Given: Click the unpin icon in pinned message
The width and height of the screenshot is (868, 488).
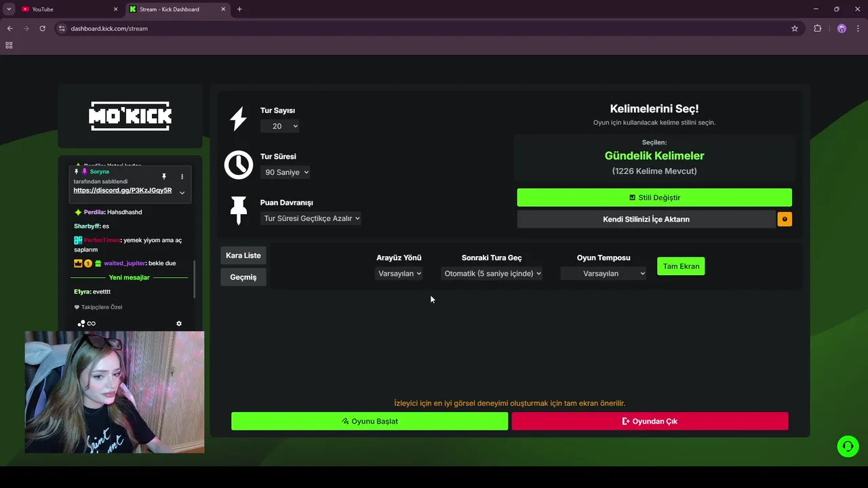Looking at the screenshot, I should (163, 177).
